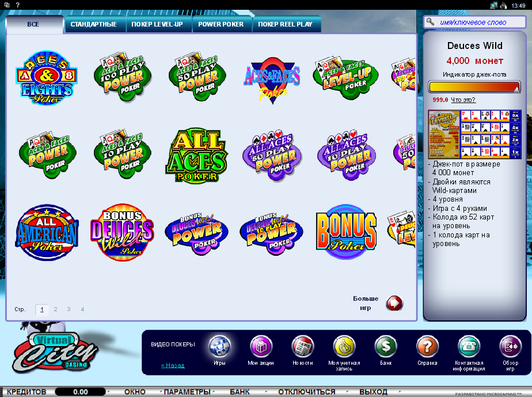Open All American Poker game
The image size is (532, 397).
tap(47, 233)
